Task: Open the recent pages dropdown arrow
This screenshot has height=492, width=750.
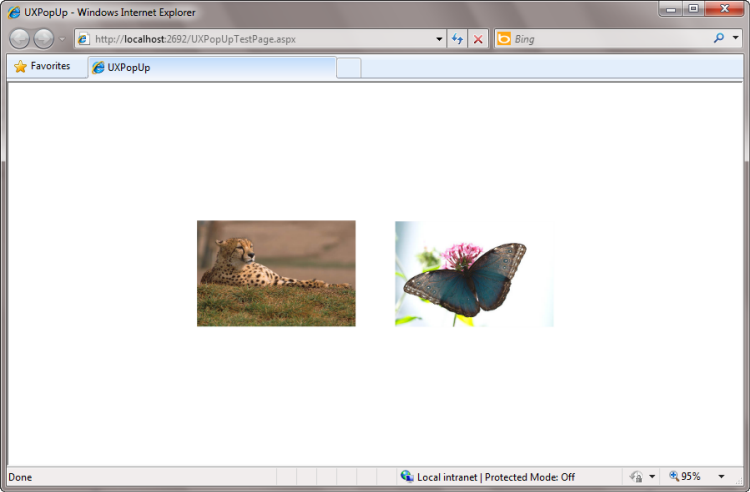Action: (62, 39)
